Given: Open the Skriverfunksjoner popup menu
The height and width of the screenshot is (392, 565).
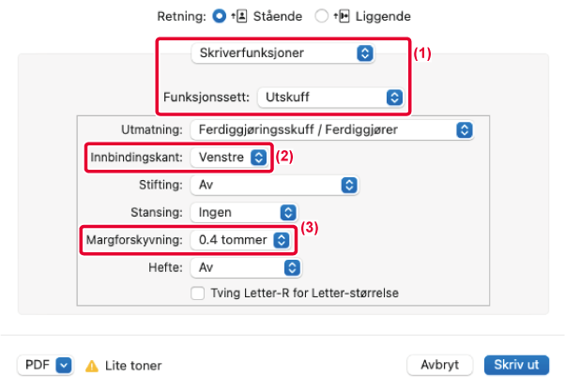Looking at the screenshot, I should 282,53.
